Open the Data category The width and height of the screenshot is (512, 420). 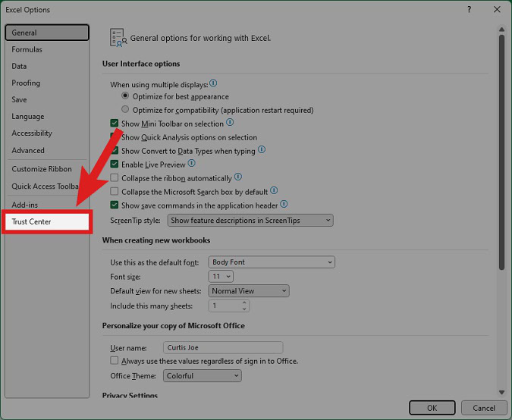[x=47, y=66]
